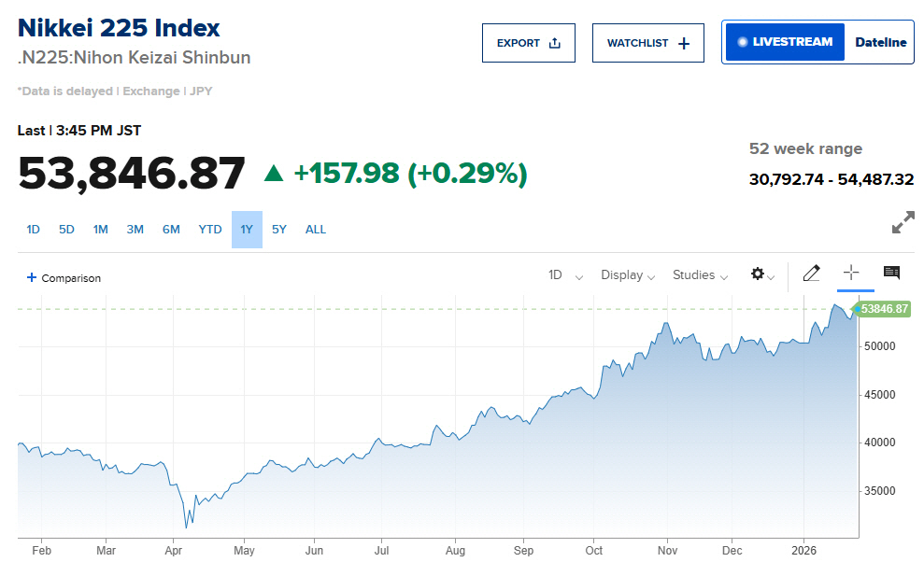This screenshot has height=562, width=924.
Task: Open the Livestream player
Action: click(784, 42)
